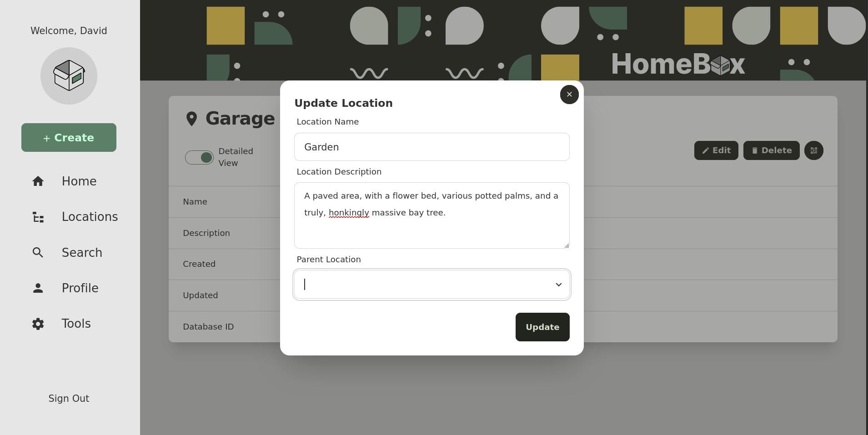Click the "Detailed View" label text
Screen dimensions: 868x435
pos(236,157)
